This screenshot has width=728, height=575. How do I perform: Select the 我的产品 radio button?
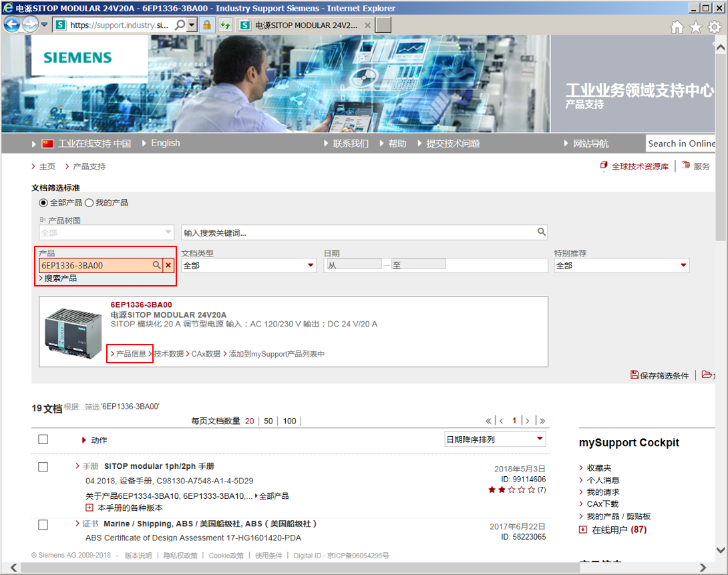click(x=89, y=203)
